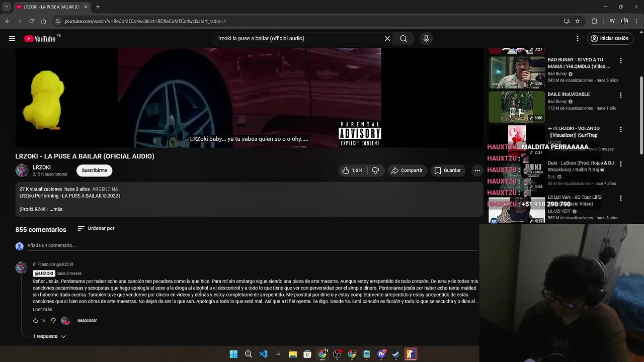The width and height of the screenshot is (644, 362).
Task: Open Windows taskbar search
Action: click(x=249, y=354)
